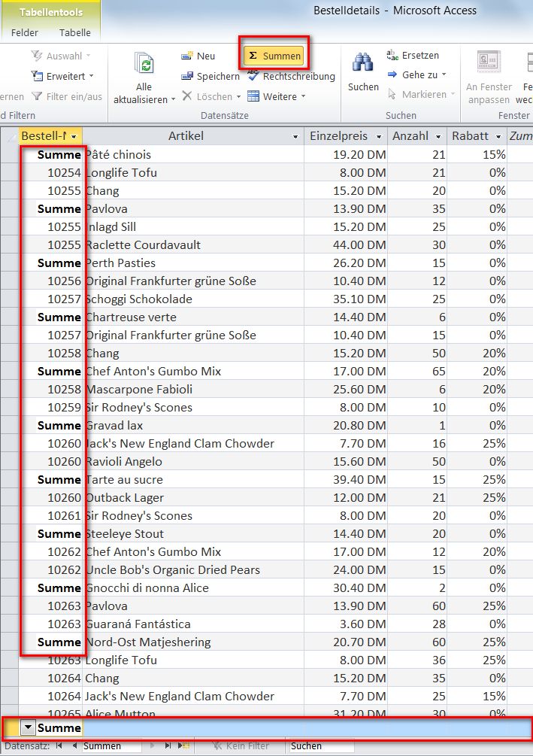Save the record with Speichern
The height and width of the screenshot is (756, 533).
click(x=210, y=76)
